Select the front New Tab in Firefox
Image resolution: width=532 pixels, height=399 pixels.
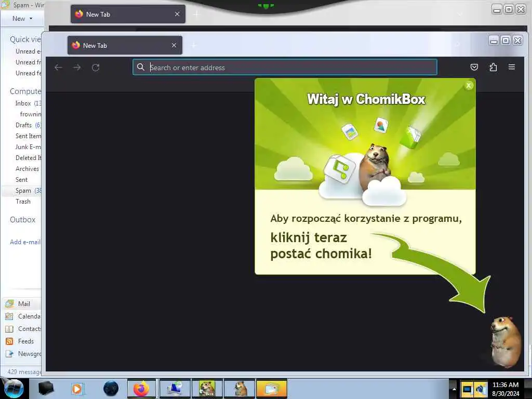click(125, 46)
